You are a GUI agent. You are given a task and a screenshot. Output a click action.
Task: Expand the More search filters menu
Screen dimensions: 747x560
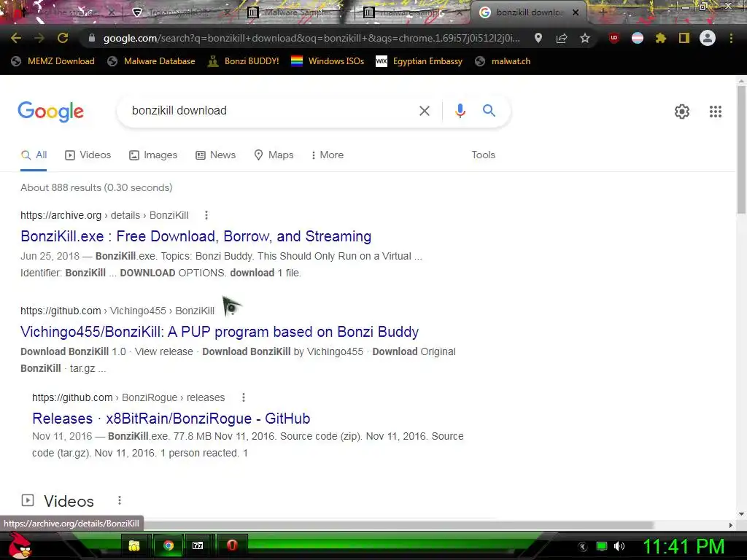328,155
